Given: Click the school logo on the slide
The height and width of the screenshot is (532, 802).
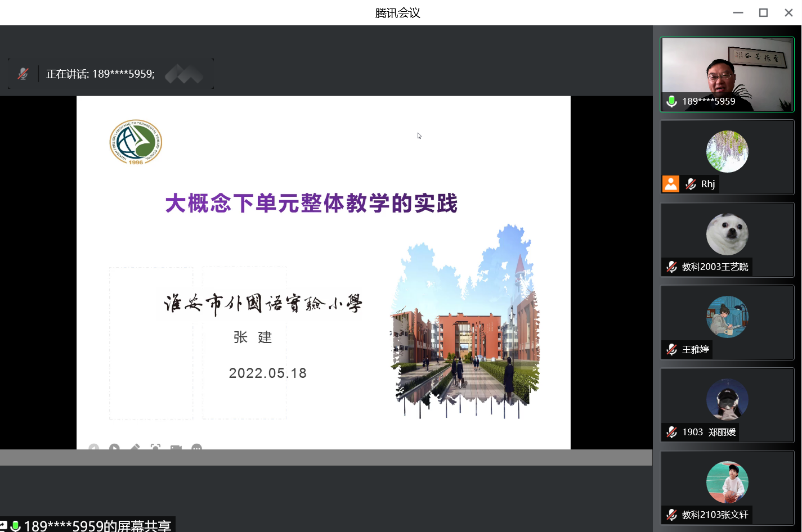Looking at the screenshot, I should pyautogui.click(x=136, y=142).
